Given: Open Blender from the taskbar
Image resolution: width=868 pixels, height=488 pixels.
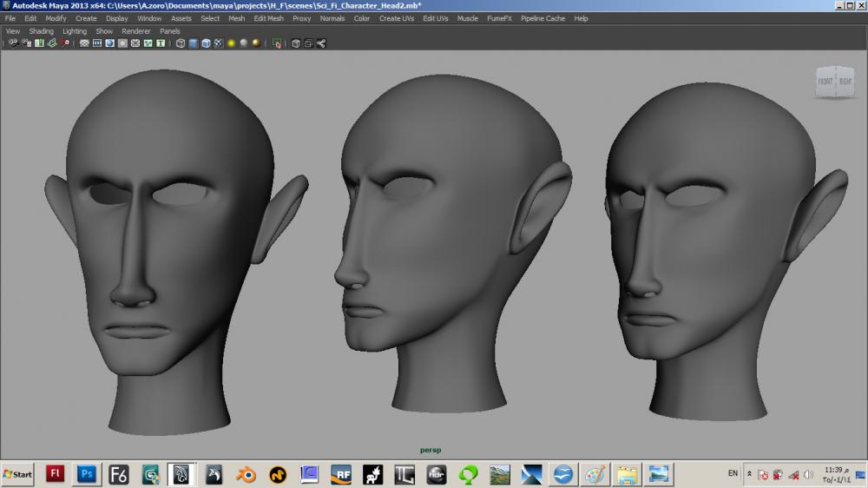Looking at the screenshot, I should coord(246,474).
